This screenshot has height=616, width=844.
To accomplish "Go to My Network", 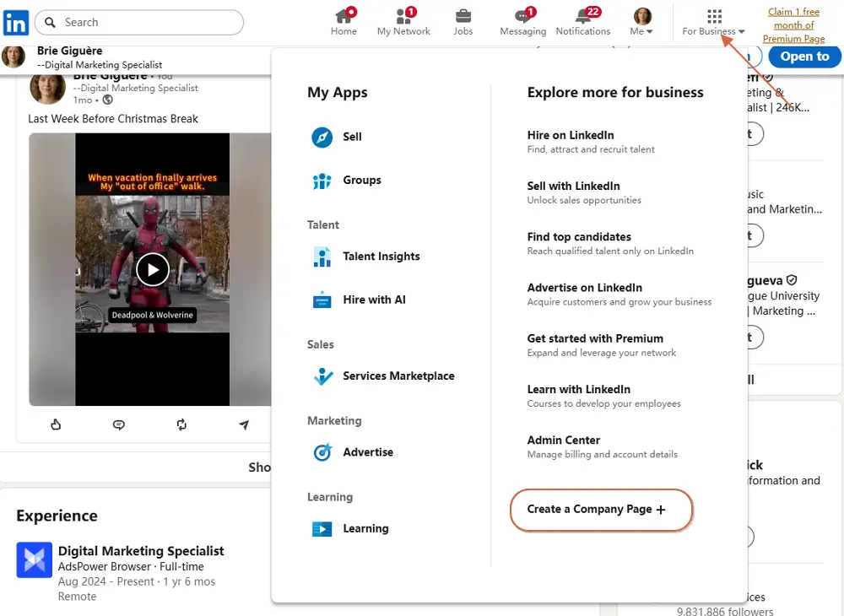I will point(403,22).
